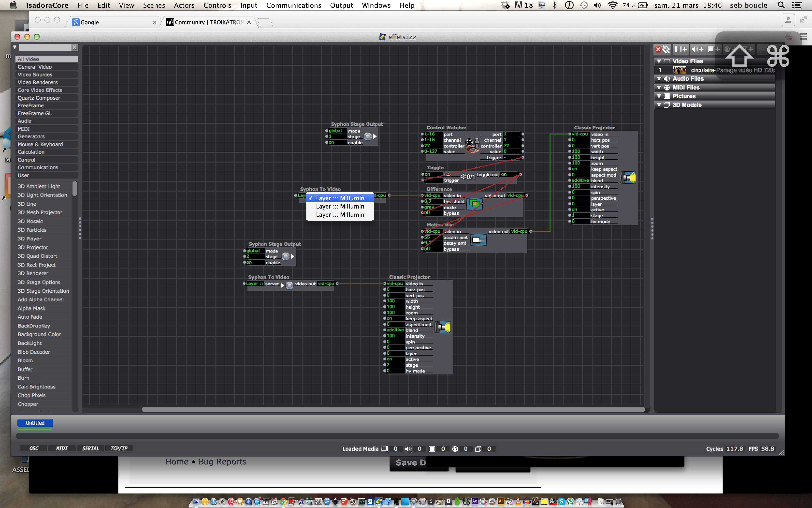Viewport: 812px width, 508px height.
Task: Select the checked Layer ::: Millumin entry
Action: 340,198
